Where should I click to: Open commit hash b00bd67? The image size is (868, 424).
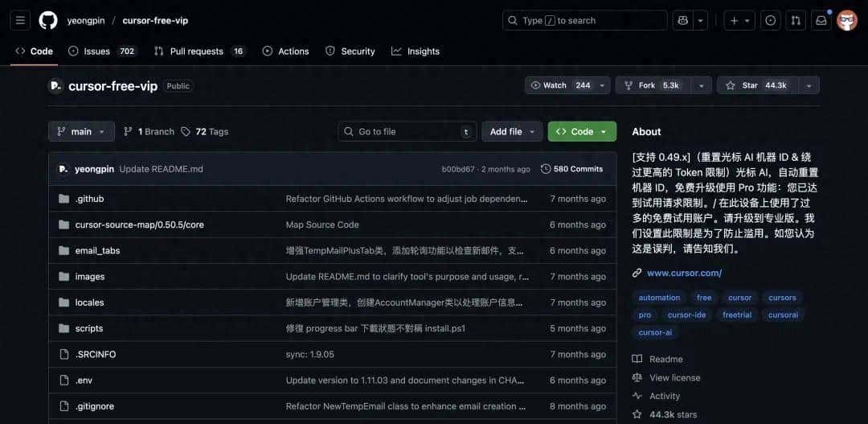(x=458, y=169)
